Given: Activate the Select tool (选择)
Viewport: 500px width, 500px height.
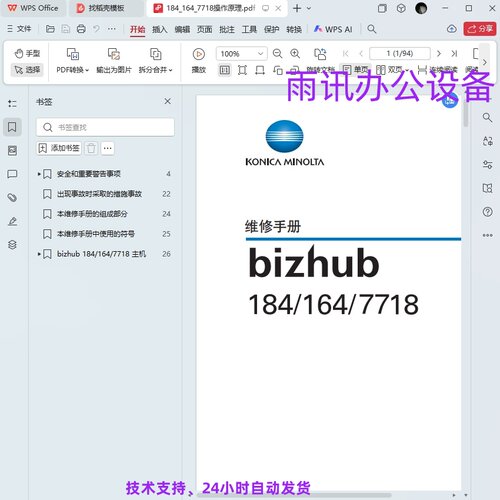Looking at the screenshot, I should pos(27,70).
